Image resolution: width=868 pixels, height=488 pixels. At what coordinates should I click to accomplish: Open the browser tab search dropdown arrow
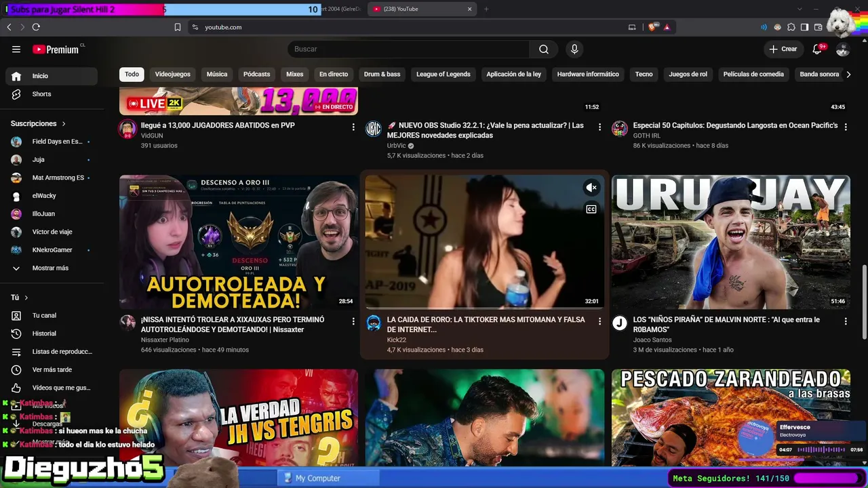(800, 9)
